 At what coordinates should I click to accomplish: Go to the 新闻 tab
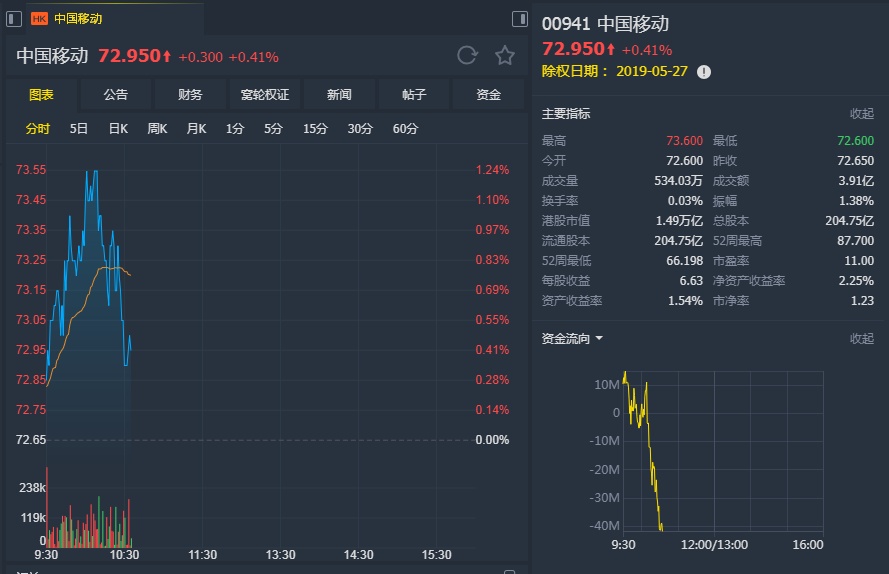click(339, 95)
